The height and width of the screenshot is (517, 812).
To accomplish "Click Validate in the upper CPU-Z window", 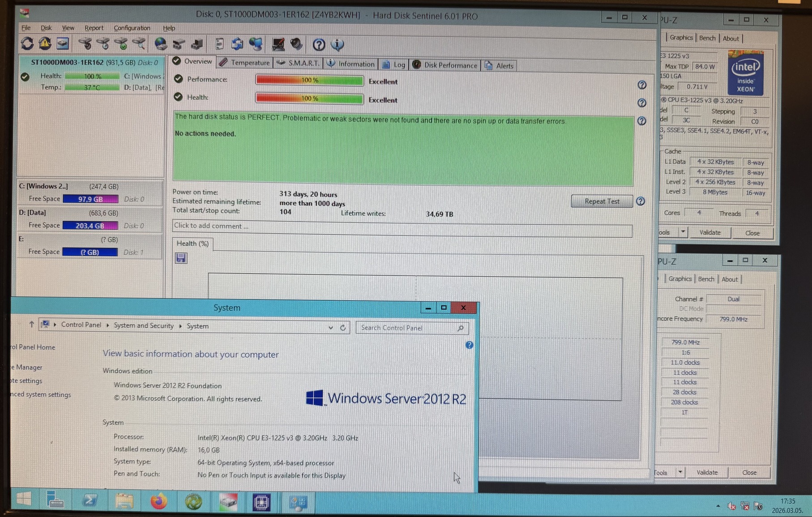I will [710, 233].
